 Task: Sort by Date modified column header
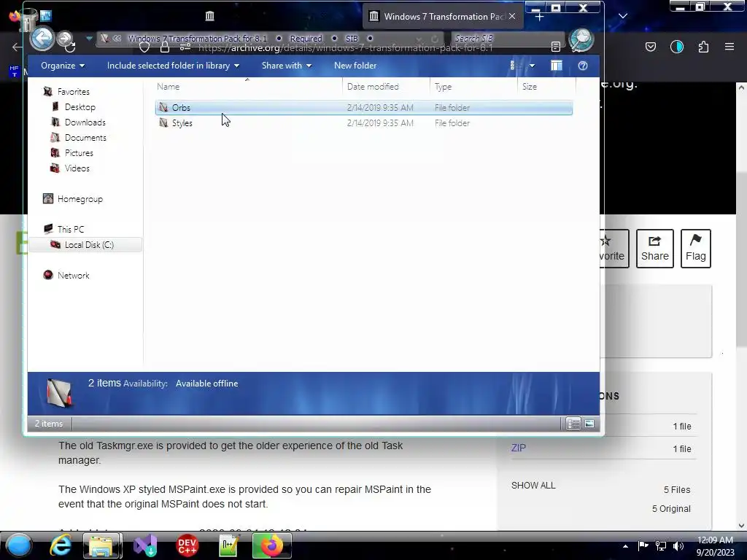tap(385, 87)
